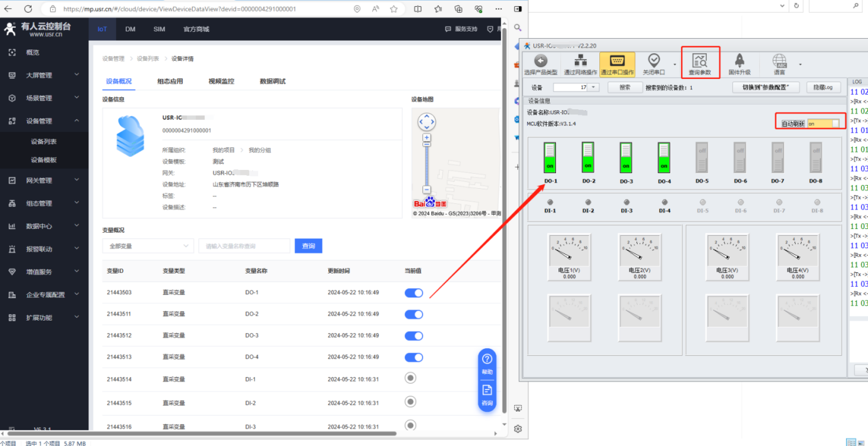
Task: Switch to the 数据调试 tab
Action: point(272,82)
